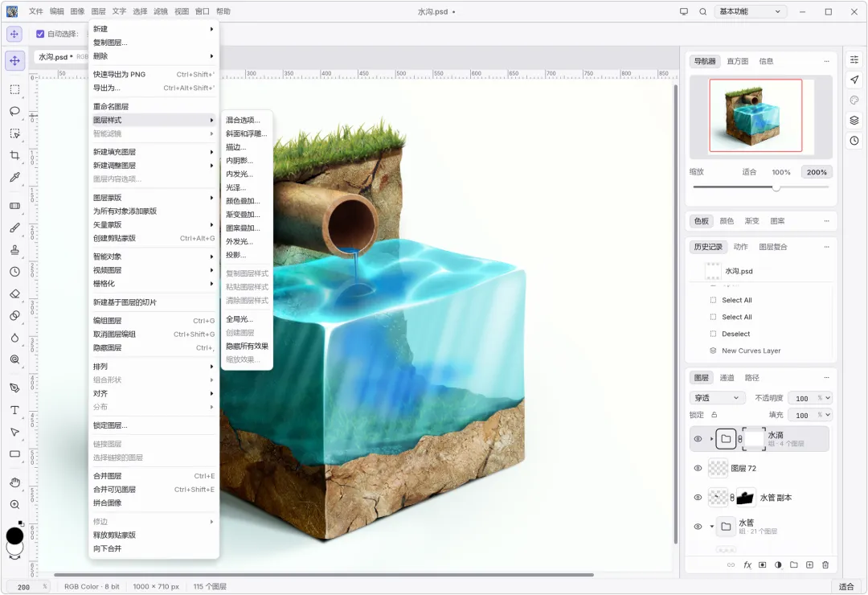Toggle the 自动选择 checkbox

click(40, 34)
